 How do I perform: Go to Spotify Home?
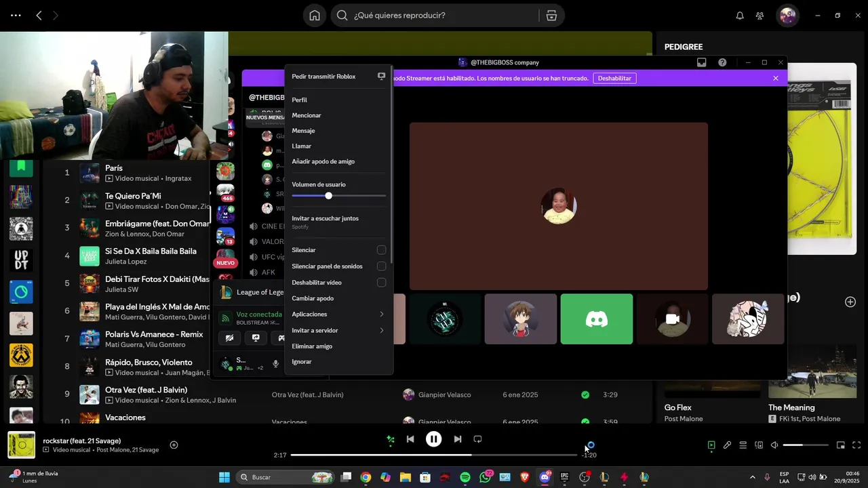point(315,16)
